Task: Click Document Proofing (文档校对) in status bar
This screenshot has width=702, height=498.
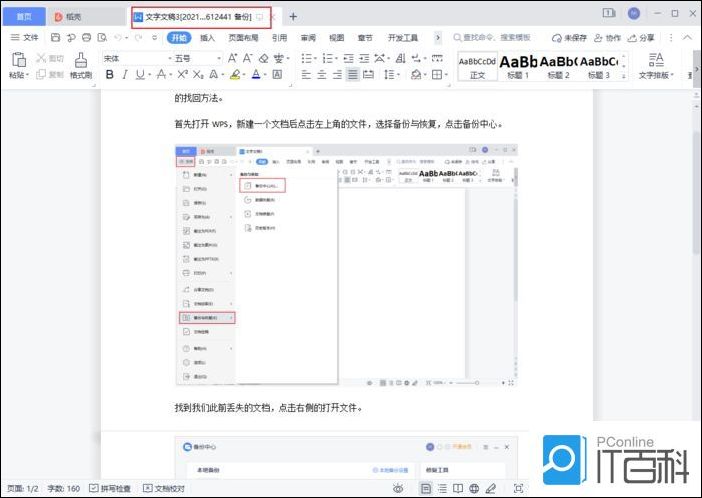Action: (x=163, y=489)
